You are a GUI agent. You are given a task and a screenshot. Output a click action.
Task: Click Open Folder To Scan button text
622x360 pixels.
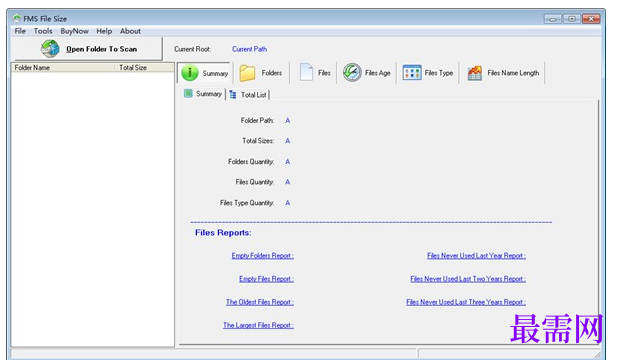(x=102, y=49)
